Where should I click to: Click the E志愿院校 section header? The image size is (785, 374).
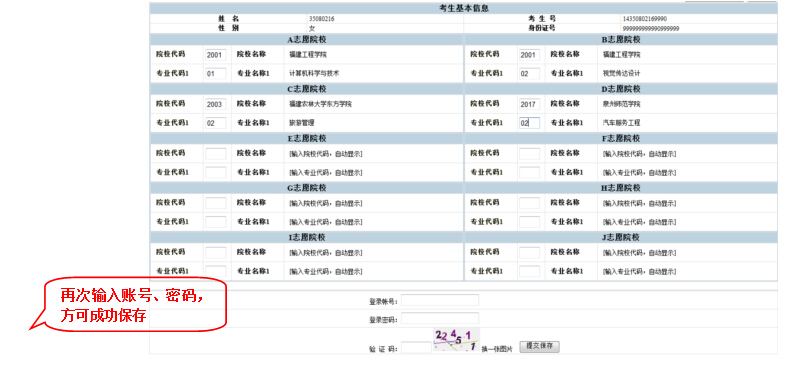[306, 139]
